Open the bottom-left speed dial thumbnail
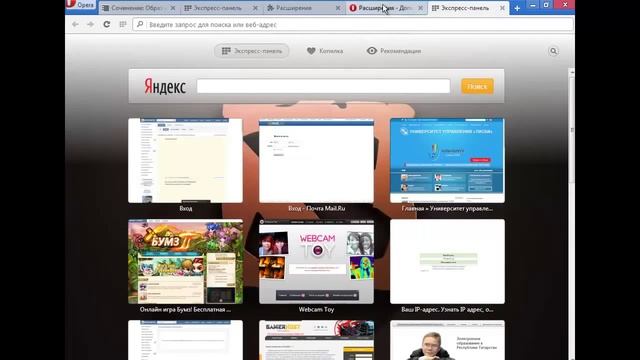The width and height of the screenshot is (640, 360). tap(185, 340)
